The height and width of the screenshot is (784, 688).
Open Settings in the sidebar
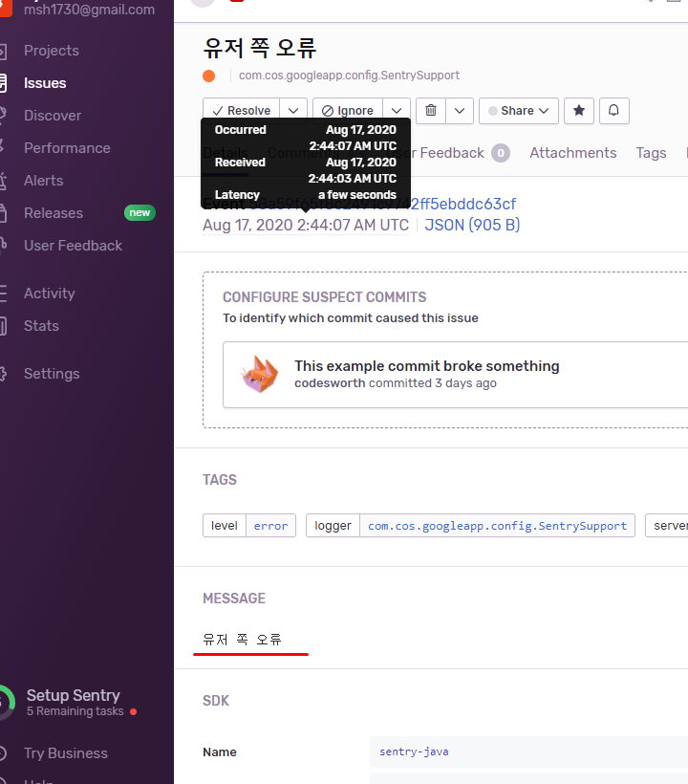(x=52, y=374)
